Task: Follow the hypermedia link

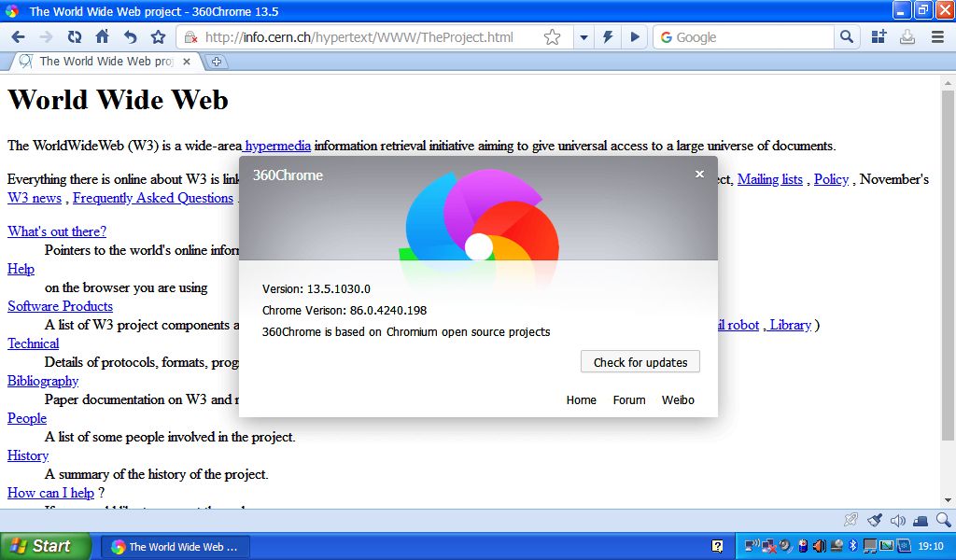Action: 277,146
